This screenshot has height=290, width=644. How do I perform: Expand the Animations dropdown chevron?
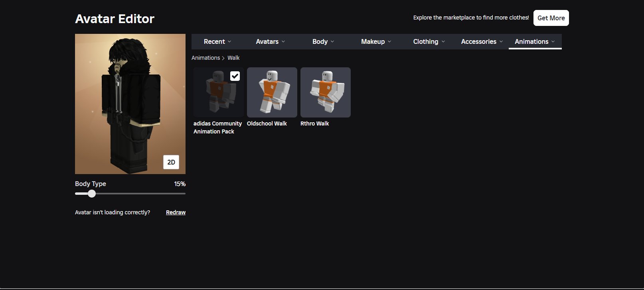[553, 41]
